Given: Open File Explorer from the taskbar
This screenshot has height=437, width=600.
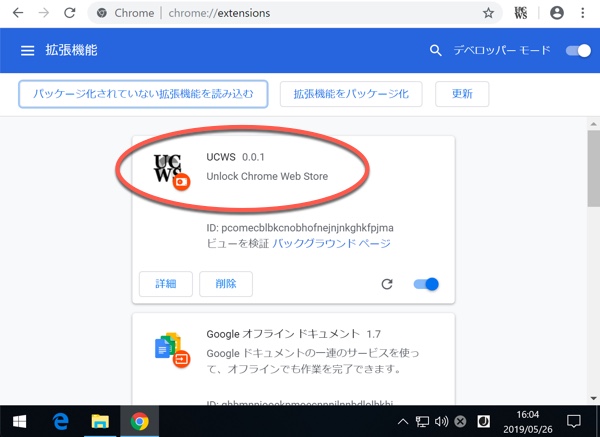Looking at the screenshot, I should 100,422.
